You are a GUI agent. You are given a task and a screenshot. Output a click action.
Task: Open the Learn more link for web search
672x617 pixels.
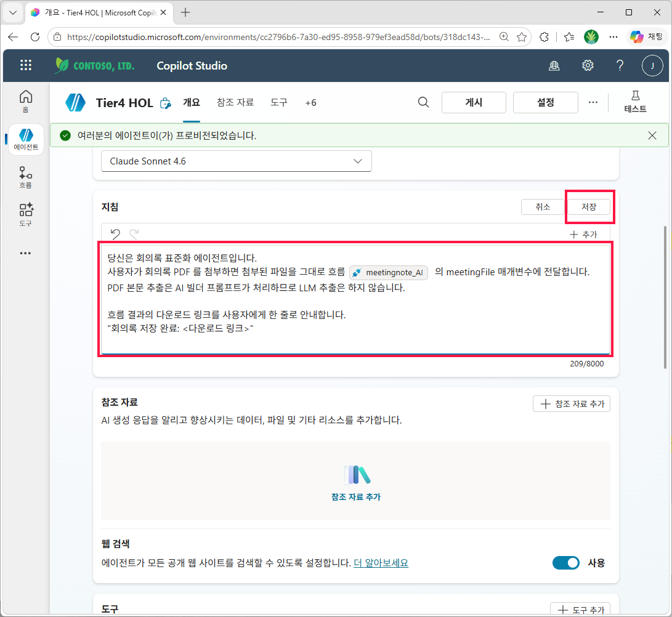(x=381, y=563)
